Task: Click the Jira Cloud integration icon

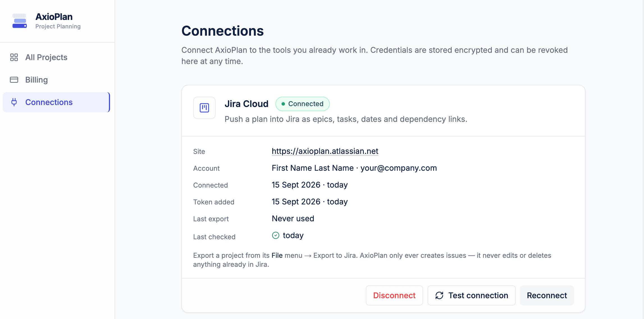Action: click(204, 108)
